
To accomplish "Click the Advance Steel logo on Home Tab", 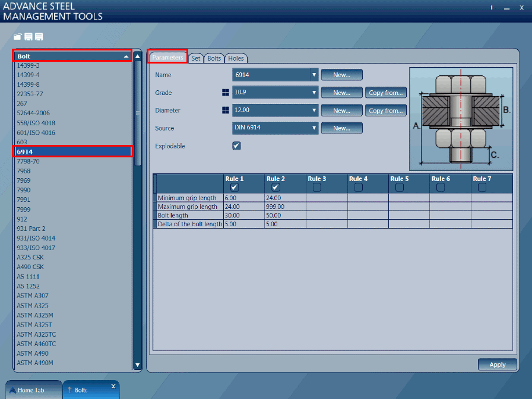I will [x=12, y=390].
